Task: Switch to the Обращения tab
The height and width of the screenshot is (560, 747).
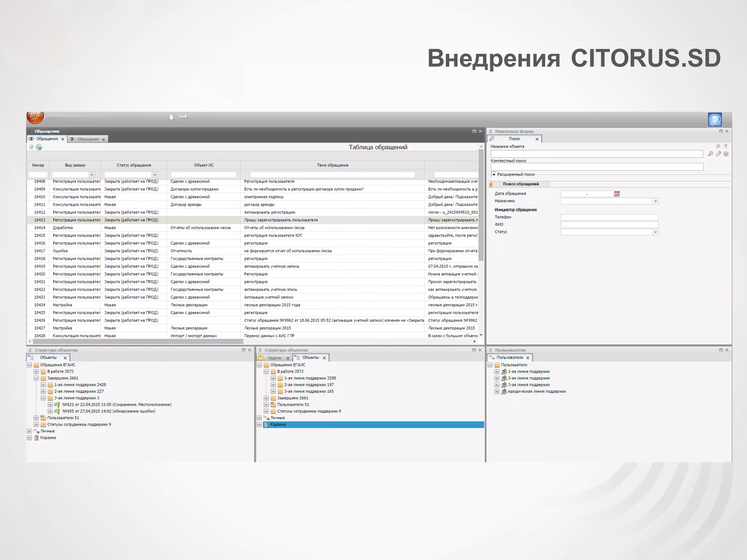Action: pyautogui.click(x=47, y=139)
